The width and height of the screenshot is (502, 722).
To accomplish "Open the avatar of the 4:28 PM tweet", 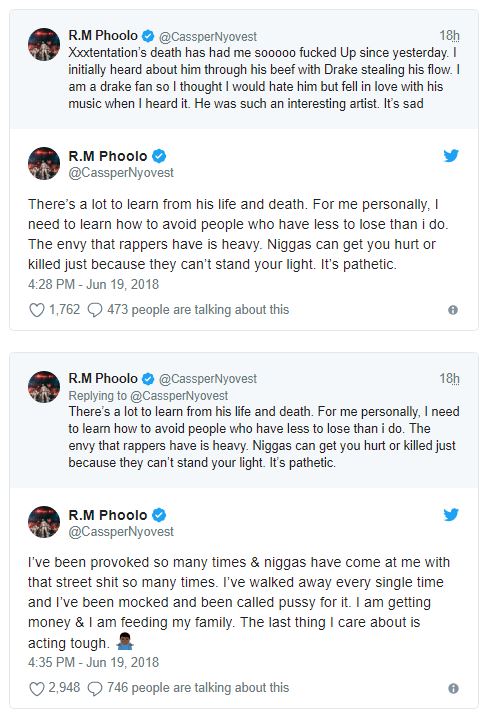I will point(44,163).
